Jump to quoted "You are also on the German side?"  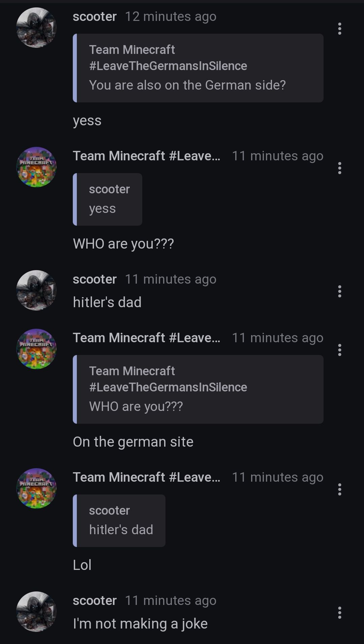click(198, 68)
